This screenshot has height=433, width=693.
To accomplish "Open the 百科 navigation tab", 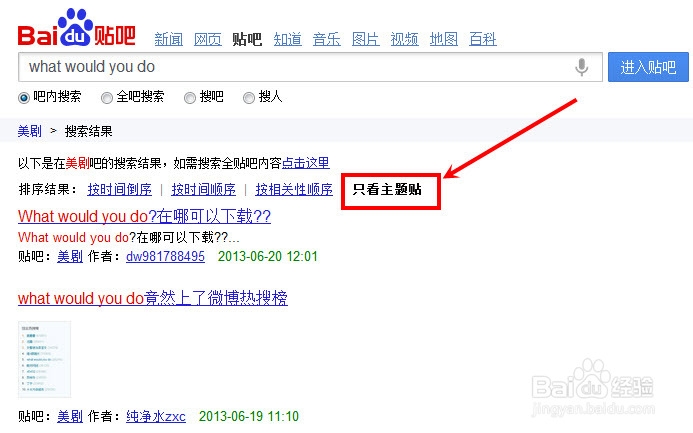I will 483,39.
